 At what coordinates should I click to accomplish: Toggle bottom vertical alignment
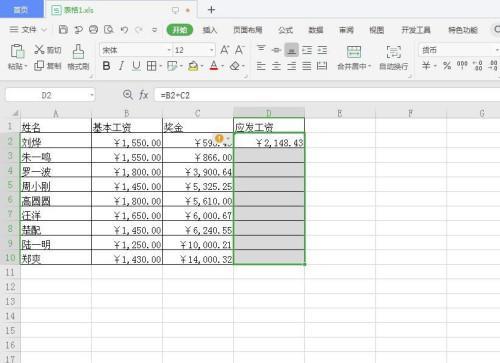[291, 50]
